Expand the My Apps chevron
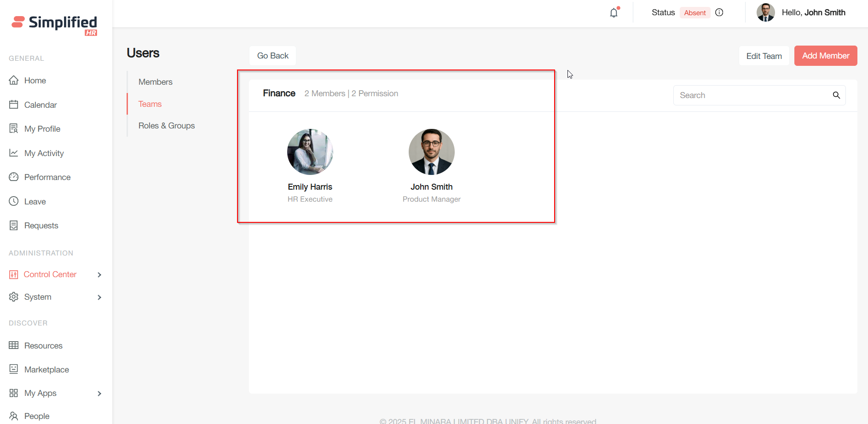Viewport: 868px width, 424px height. tap(99, 394)
